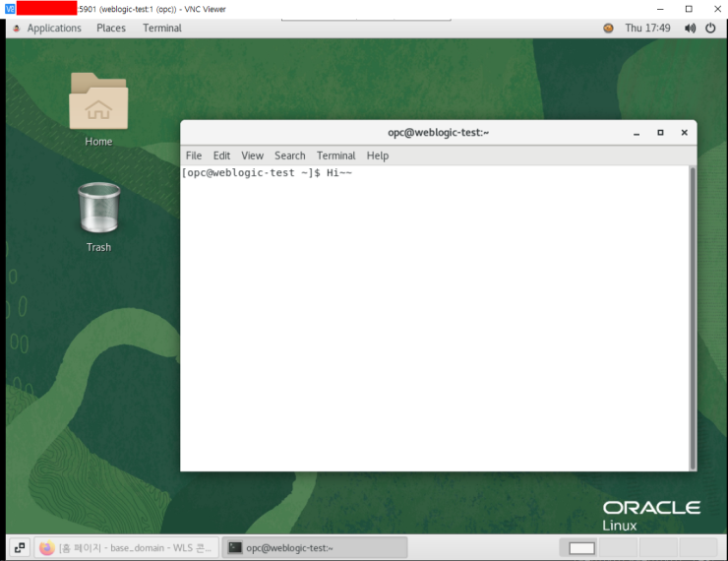The width and height of the screenshot is (728, 561).
Task: Open the terminal View menu
Action: click(x=252, y=156)
